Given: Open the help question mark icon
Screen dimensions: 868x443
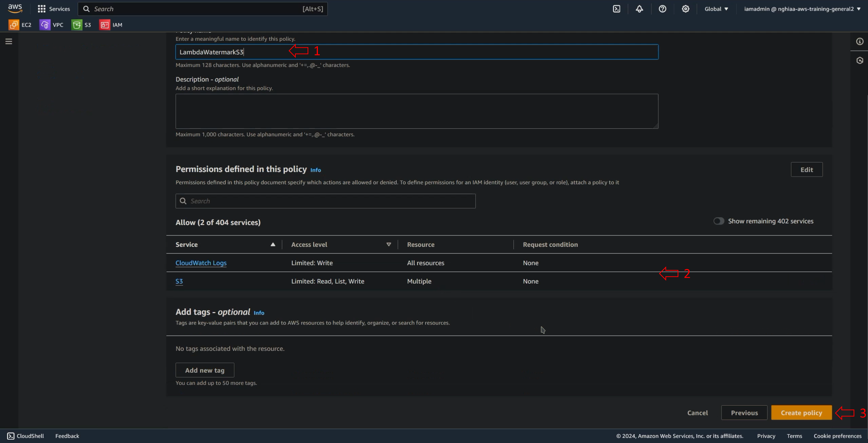Looking at the screenshot, I should [662, 9].
